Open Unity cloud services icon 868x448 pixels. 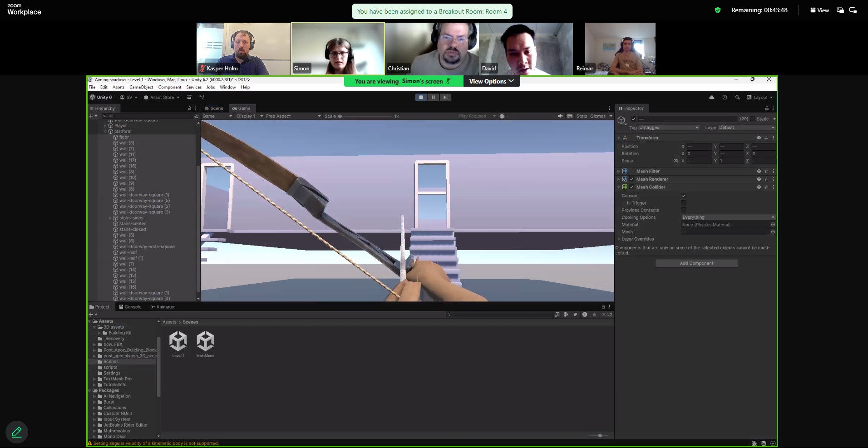click(x=711, y=98)
